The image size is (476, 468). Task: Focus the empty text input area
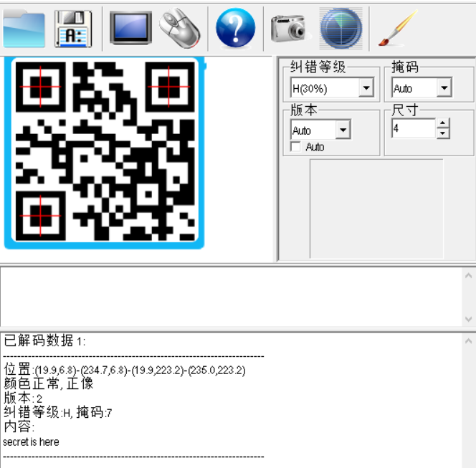(231, 297)
